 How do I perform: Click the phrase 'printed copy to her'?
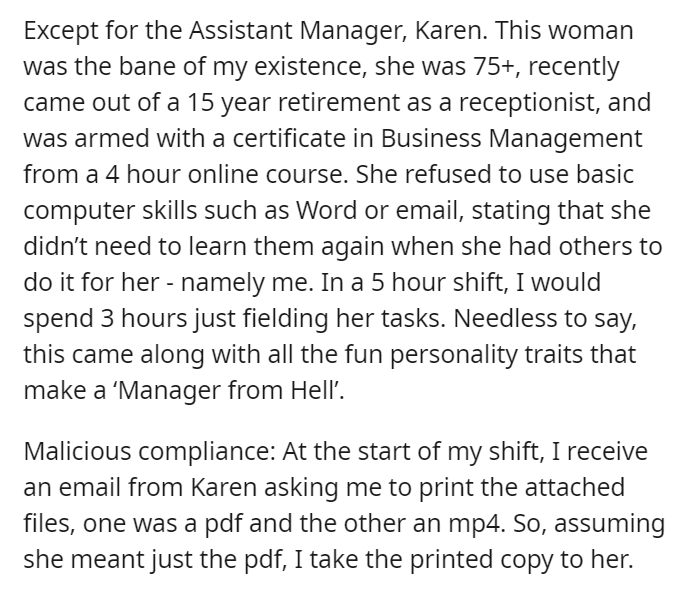click(517, 560)
